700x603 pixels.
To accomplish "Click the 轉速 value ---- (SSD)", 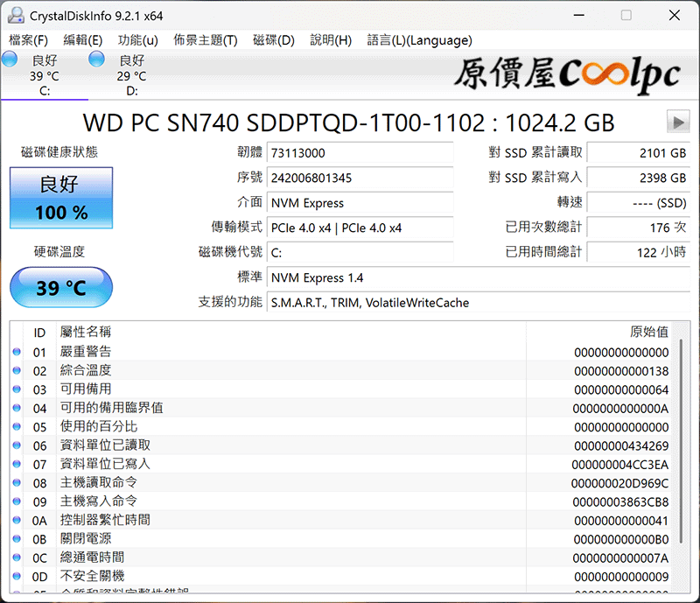I will coord(639,203).
